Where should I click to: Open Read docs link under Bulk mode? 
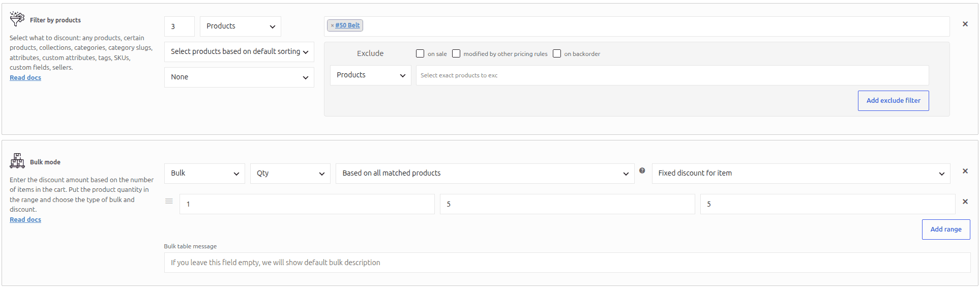(25, 220)
